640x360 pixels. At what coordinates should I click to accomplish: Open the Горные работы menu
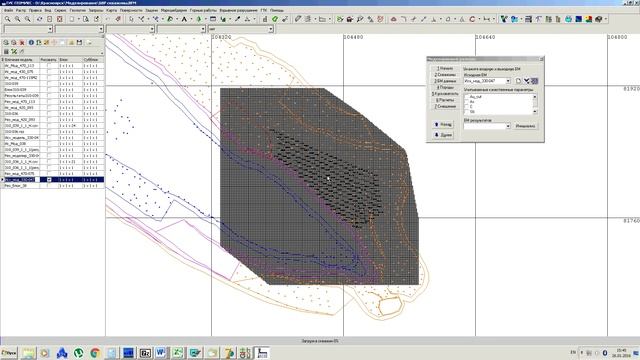point(203,10)
